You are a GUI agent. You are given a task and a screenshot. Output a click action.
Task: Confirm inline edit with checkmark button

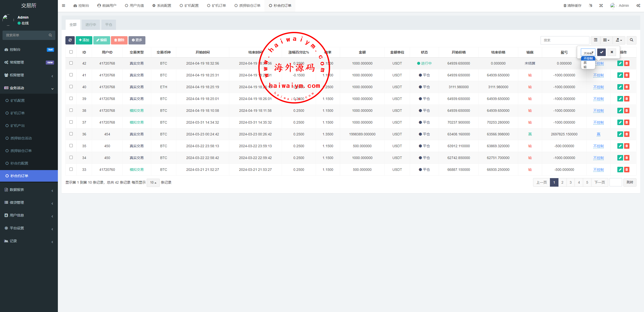601,52
